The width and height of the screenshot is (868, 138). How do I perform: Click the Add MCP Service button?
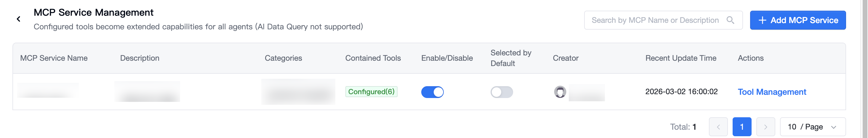click(797, 20)
